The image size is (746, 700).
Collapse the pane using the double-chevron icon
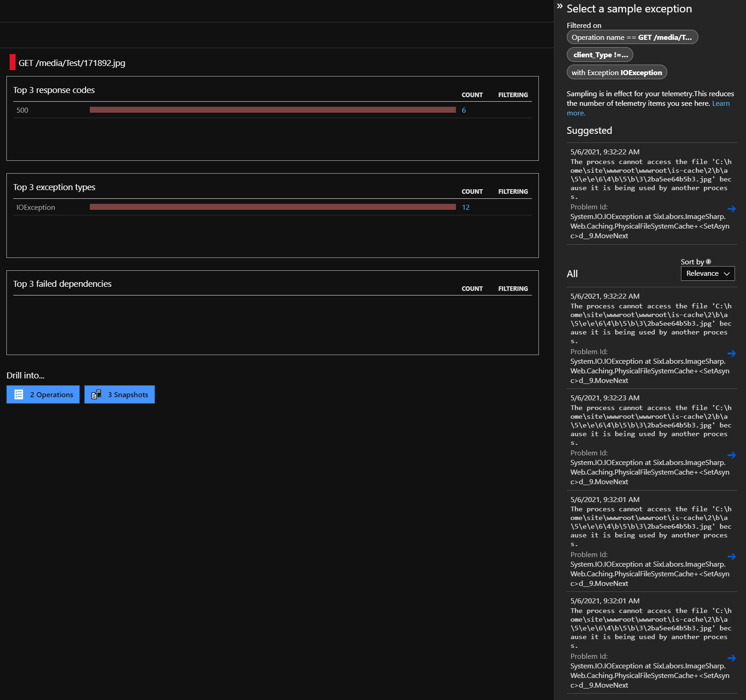tap(559, 6)
